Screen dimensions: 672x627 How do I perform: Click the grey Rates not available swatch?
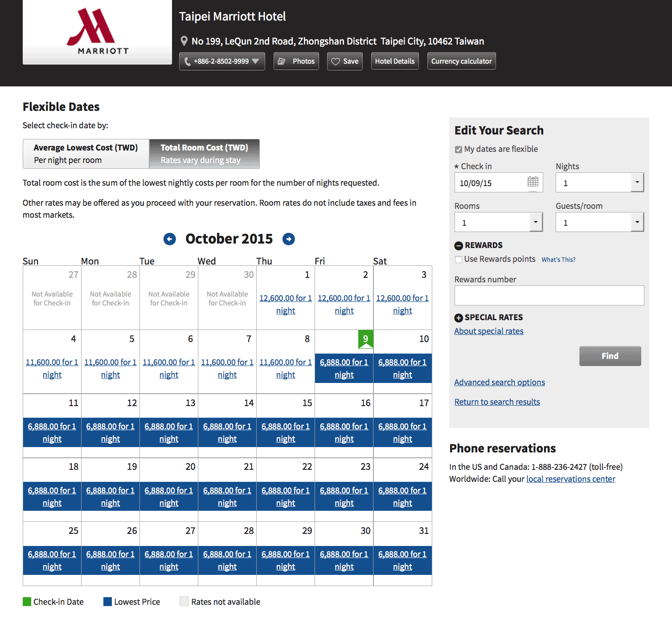pyautogui.click(x=184, y=602)
